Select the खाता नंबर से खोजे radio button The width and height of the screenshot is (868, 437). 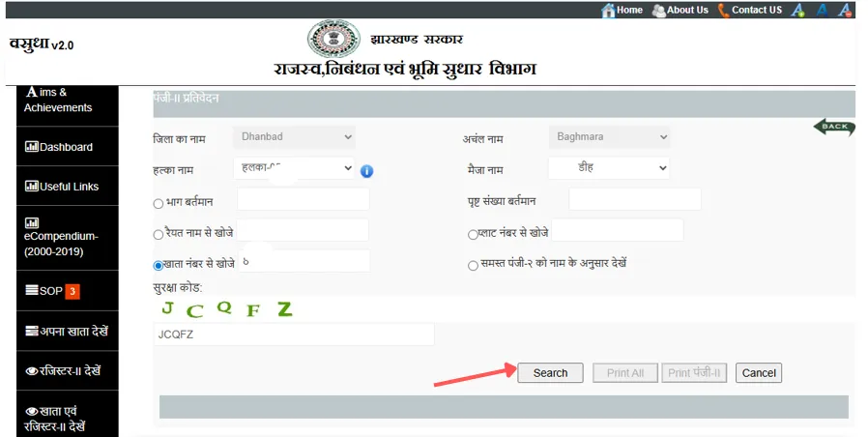159,265
